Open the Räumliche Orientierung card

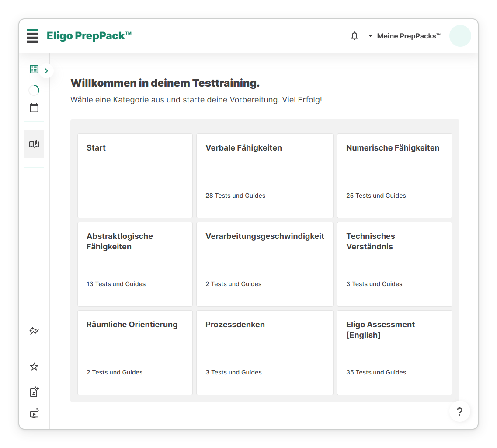click(135, 353)
